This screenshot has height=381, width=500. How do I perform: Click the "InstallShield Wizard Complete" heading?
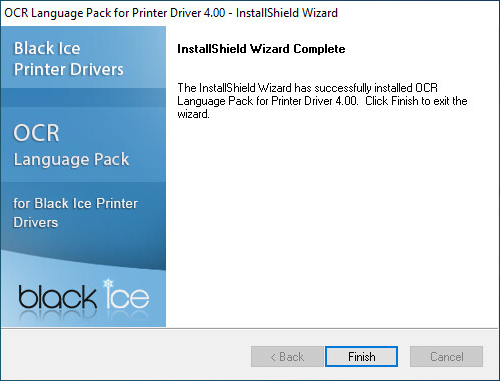pyautogui.click(x=261, y=49)
